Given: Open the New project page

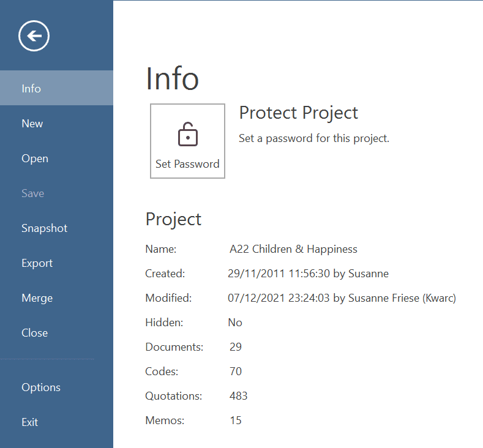Looking at the screenshot, I should 56,124.
